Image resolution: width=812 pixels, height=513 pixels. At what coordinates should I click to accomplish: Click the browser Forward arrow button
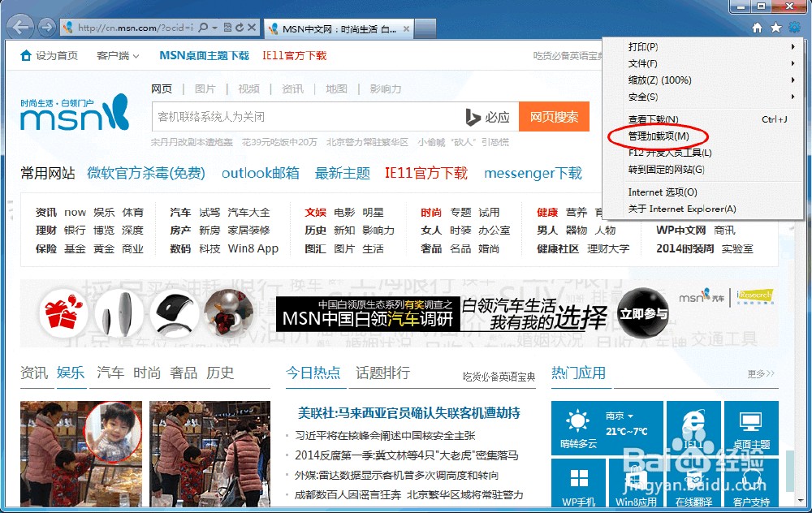(x=46, y=27)
